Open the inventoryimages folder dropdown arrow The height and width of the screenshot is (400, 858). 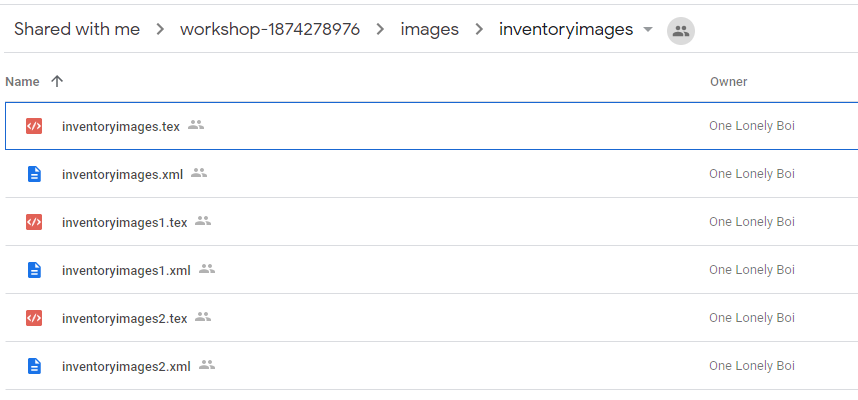648,30
